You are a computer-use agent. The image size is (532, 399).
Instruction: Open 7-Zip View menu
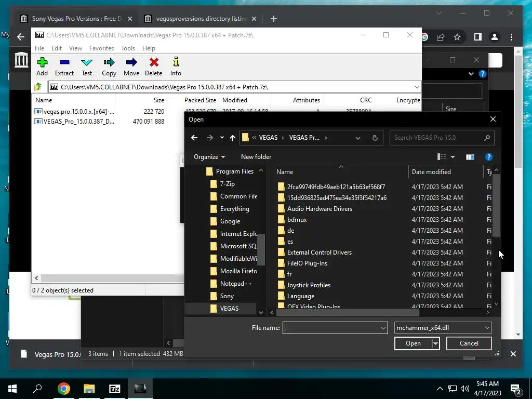(x=76, y=48)
